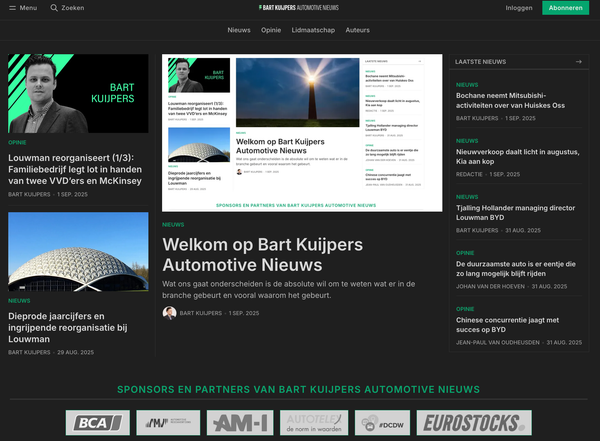
Task: Go to the Nieuws nav item
Action: point(239,30)
